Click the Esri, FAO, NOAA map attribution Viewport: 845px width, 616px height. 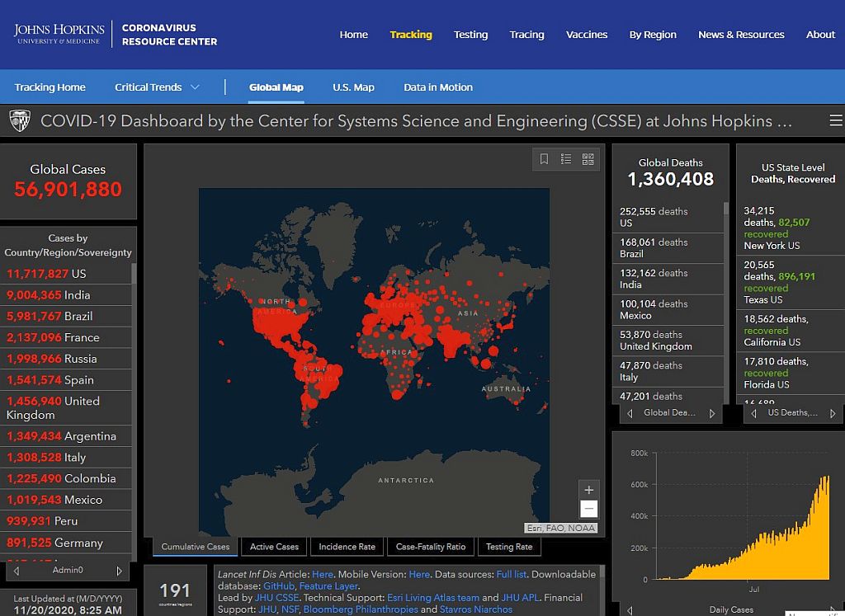pos(561,529)
